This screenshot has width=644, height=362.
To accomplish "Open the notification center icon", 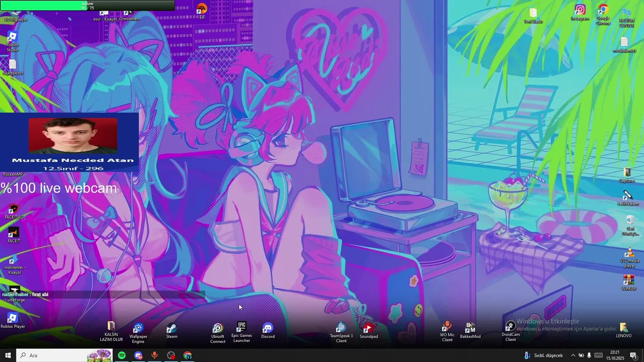I will click(634, 355).
